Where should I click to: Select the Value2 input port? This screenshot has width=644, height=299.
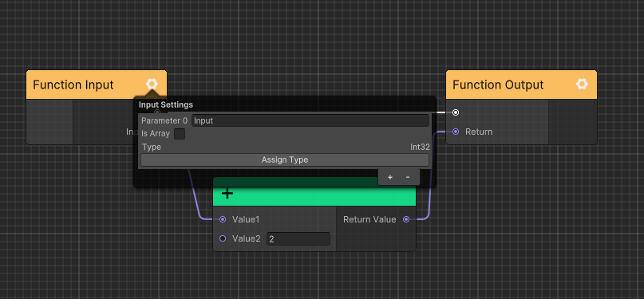[x=223, y=238]
